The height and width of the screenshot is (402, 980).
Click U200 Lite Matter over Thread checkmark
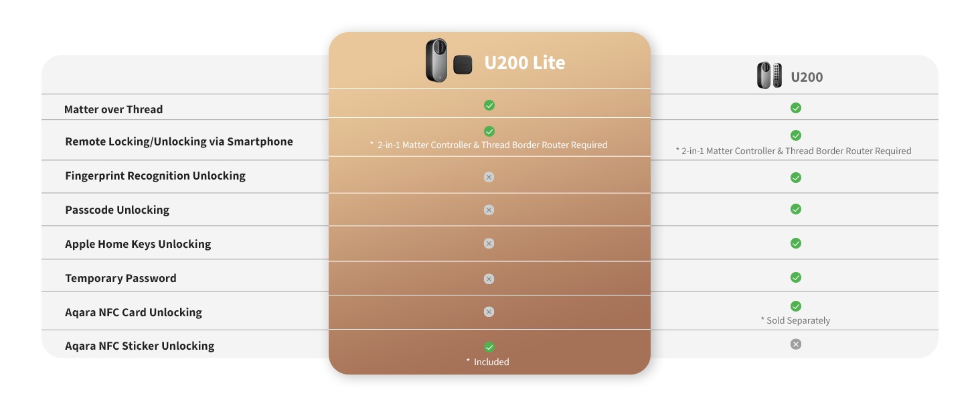[489, 105]
